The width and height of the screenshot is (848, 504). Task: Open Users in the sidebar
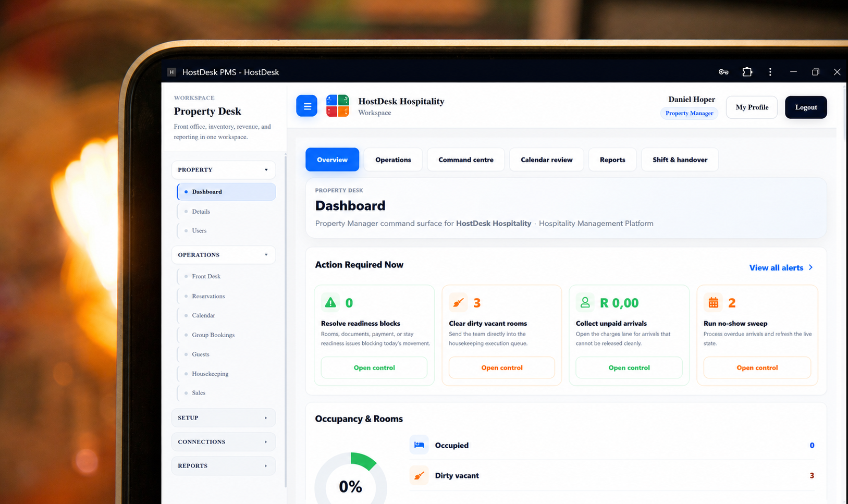coord(226,230)
